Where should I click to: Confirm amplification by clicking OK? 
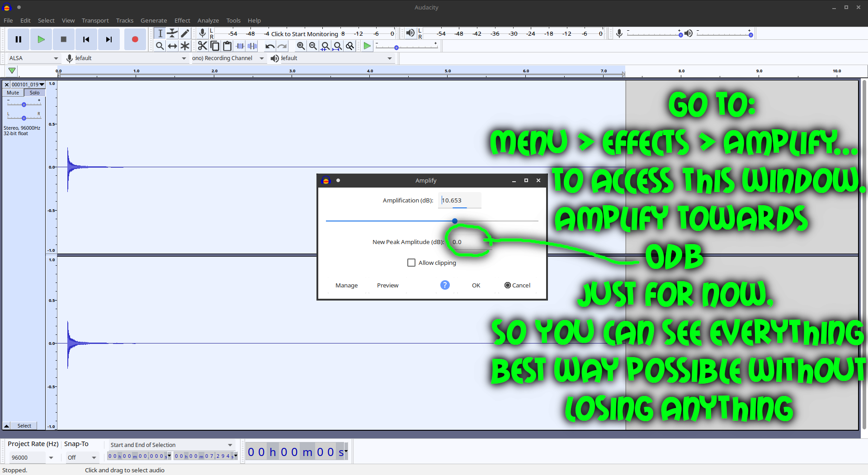click(x=476, y=285)
